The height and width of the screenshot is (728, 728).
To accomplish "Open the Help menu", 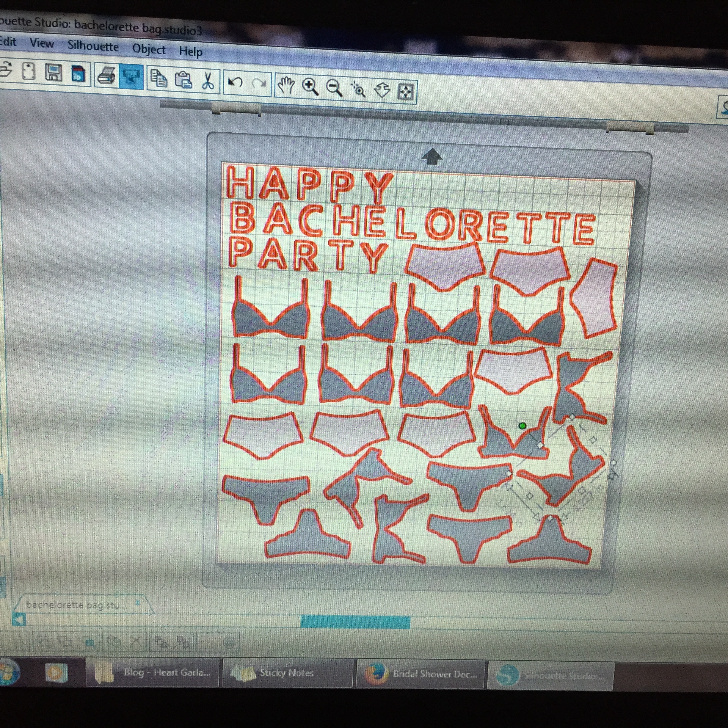I will pyautogui.click(x=191, y=51).
